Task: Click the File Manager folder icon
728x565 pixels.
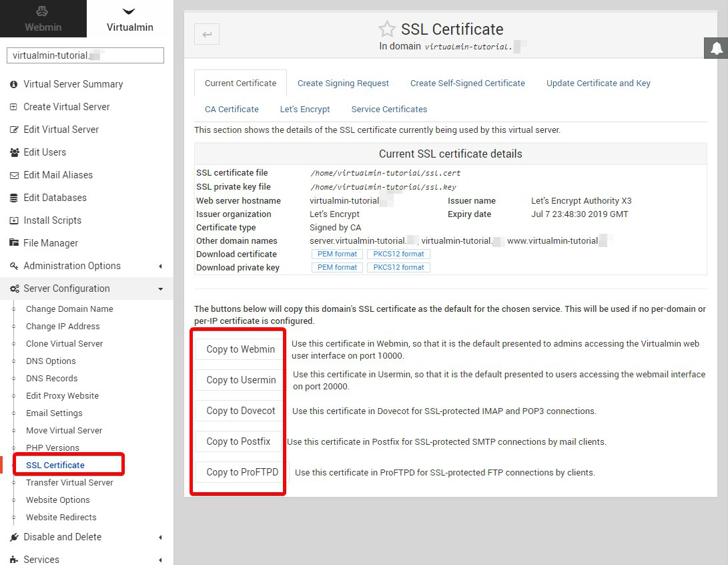Action: click(x=14, y=243)
